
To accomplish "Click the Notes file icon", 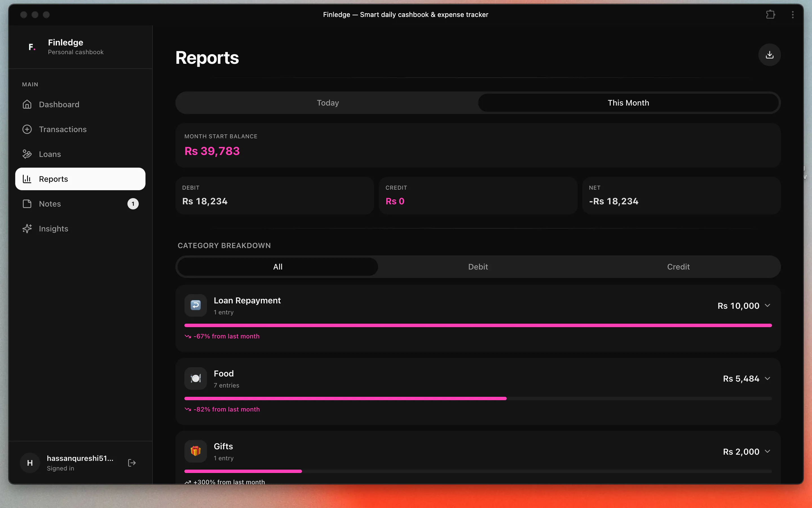I will point(27,204).
